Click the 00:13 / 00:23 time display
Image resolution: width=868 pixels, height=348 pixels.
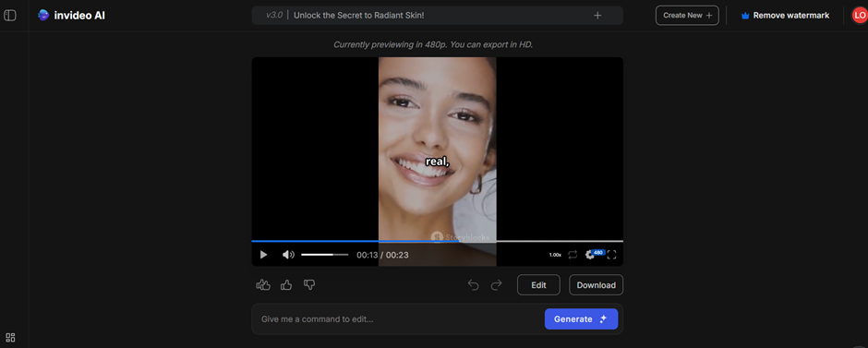[x=382, y=255]
